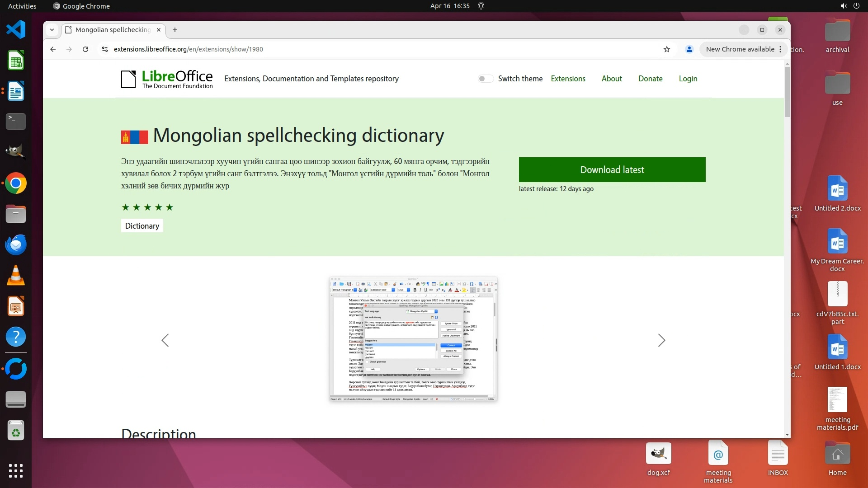Reload the current page

coord(85,49)
